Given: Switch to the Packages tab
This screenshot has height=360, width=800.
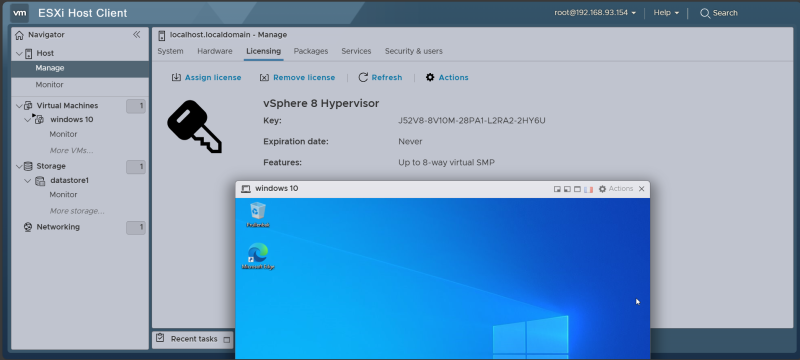Looking at the screenshot, I should click(x=311, y=51).
